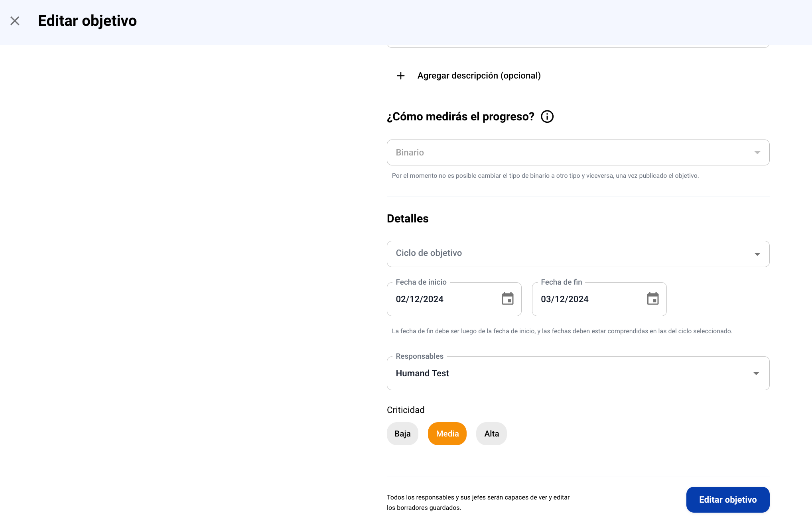
Task: Click the start date 02/12/2024 field
Action: 420,299
